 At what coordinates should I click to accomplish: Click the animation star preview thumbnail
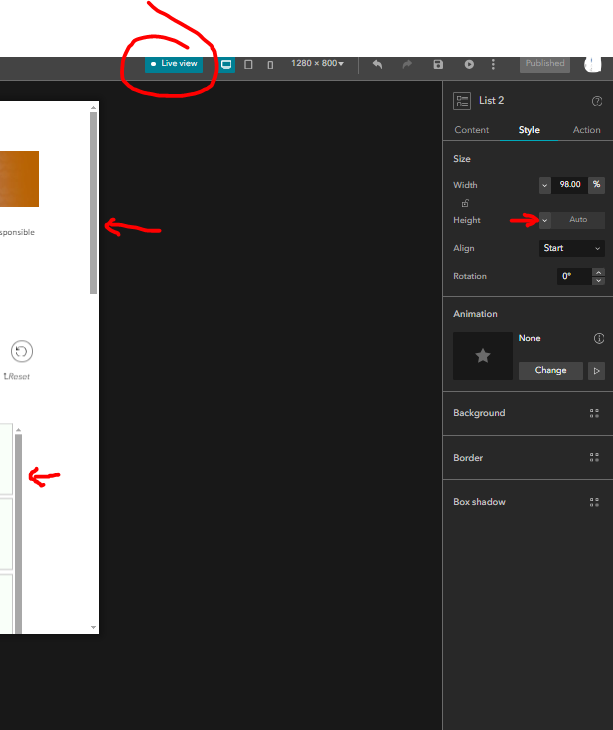pos(483,356)
